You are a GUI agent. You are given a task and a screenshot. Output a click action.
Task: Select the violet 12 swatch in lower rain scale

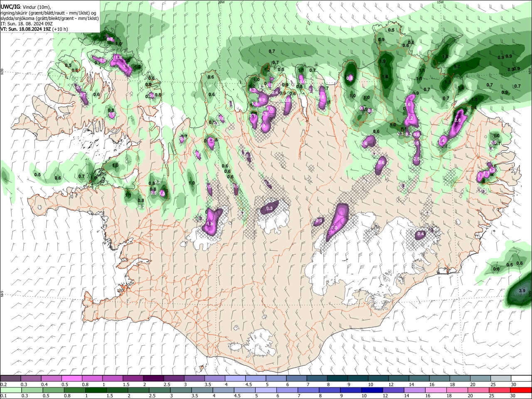393,390
